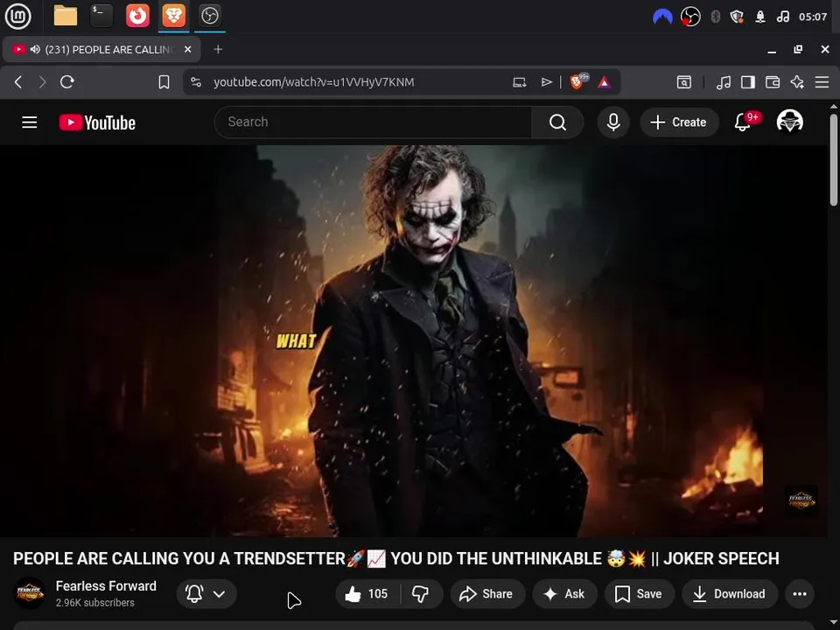The width and height of the screenshot is (840, 630).
Task: Select the YouTube tab PEOPLE ARE CALLING
Action: [x=101, y=49]
